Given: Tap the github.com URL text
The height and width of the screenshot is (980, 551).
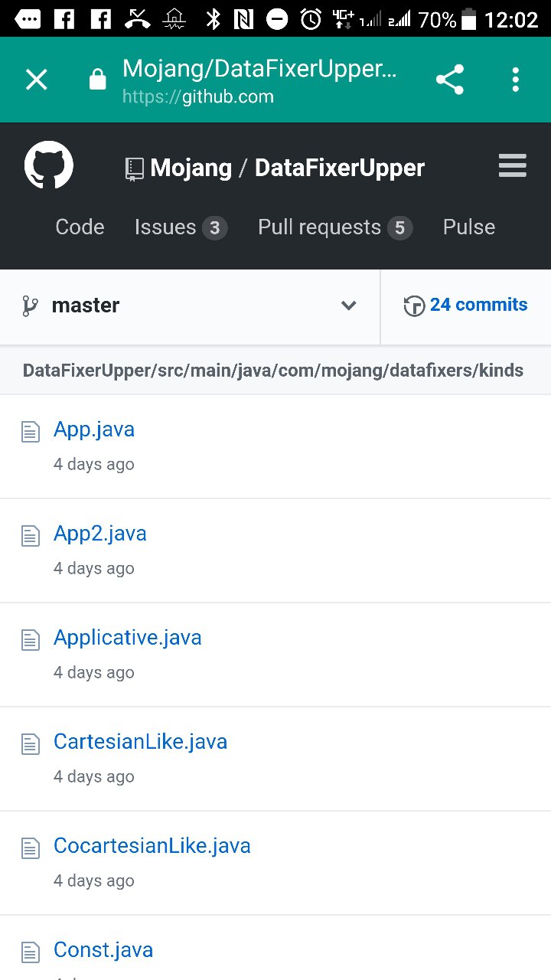Looking at the screenshot, I should (x=198, y=97).
